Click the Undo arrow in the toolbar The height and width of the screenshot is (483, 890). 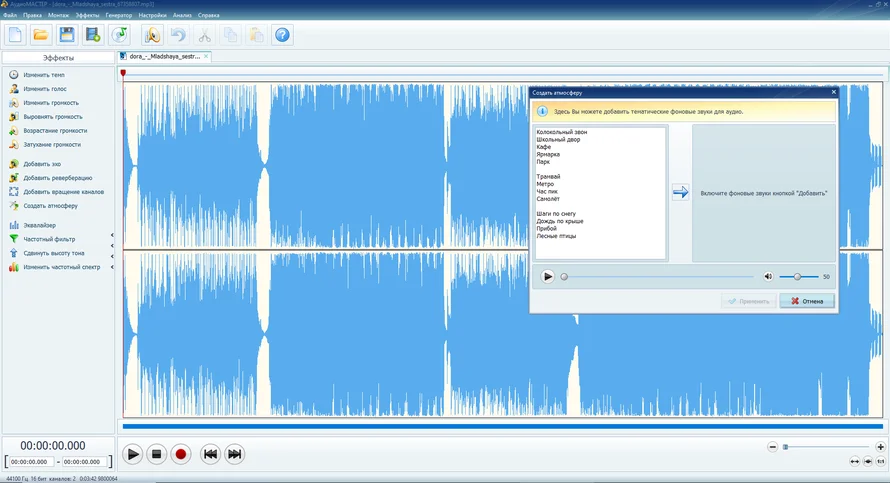coord(178,35)
